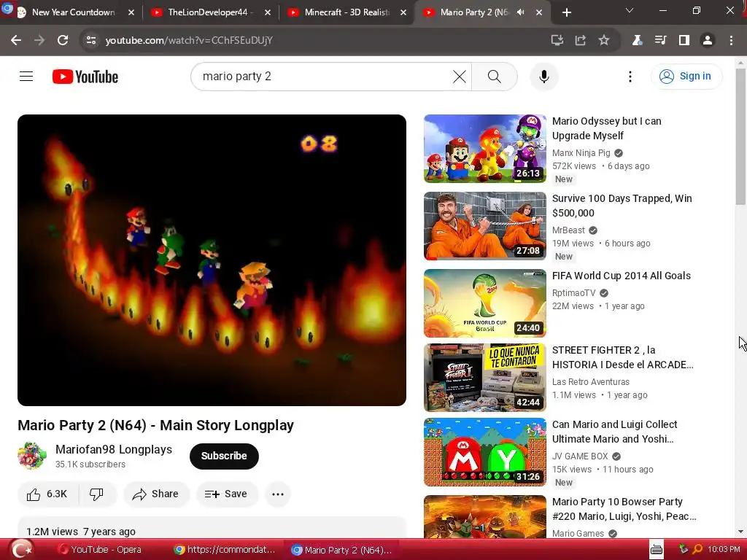
Task: Open media controls icon in toolbar
Action: point(660,41)
